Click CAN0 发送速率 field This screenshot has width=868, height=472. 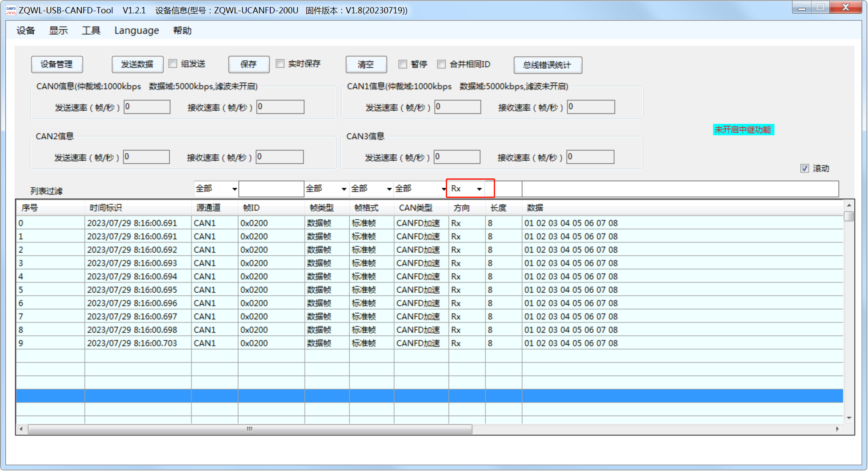coord(147,107)
